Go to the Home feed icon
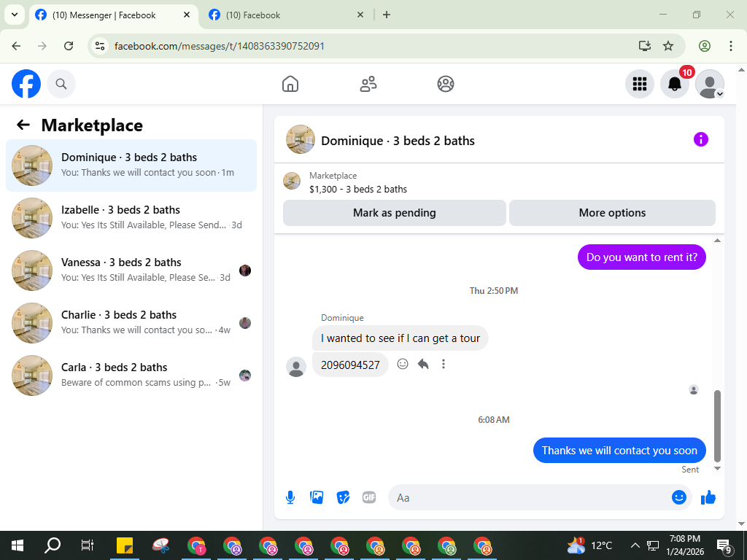Screen dimensions: 747x560 [x=290, y=84]
